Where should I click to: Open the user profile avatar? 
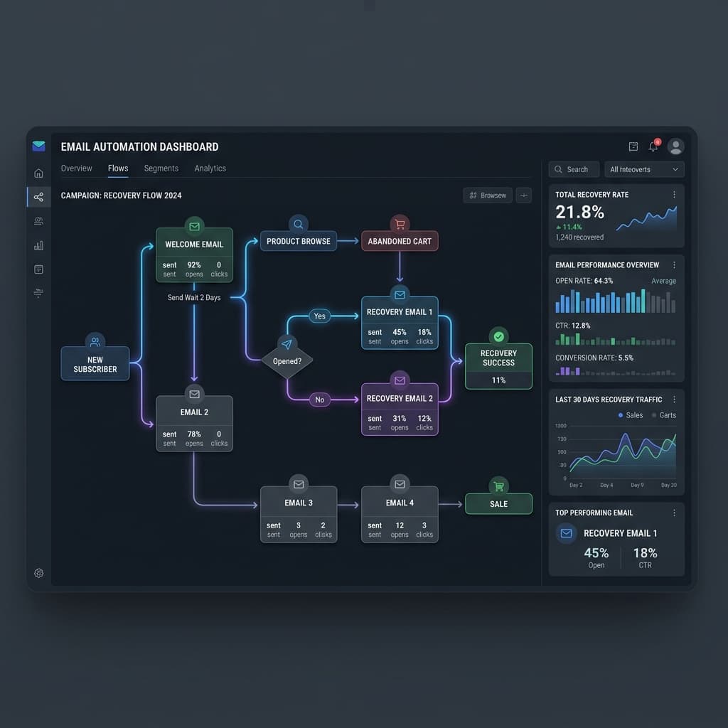(675, 146)
